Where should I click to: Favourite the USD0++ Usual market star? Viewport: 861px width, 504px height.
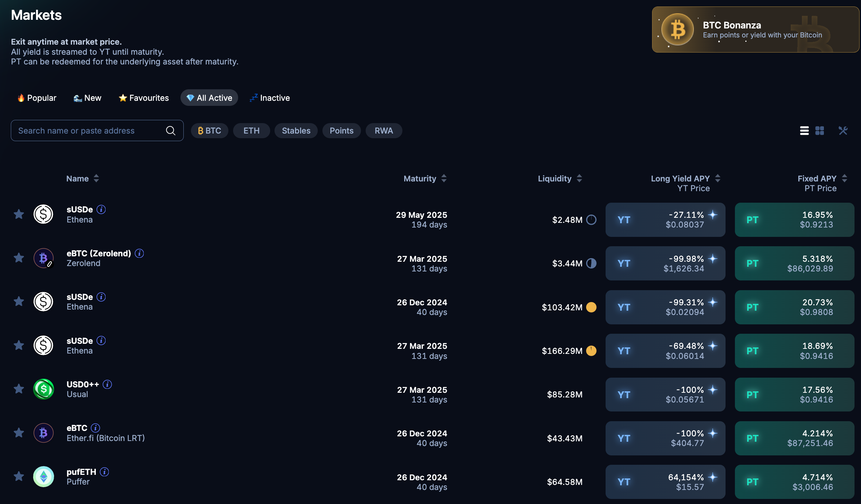point(19,389)
